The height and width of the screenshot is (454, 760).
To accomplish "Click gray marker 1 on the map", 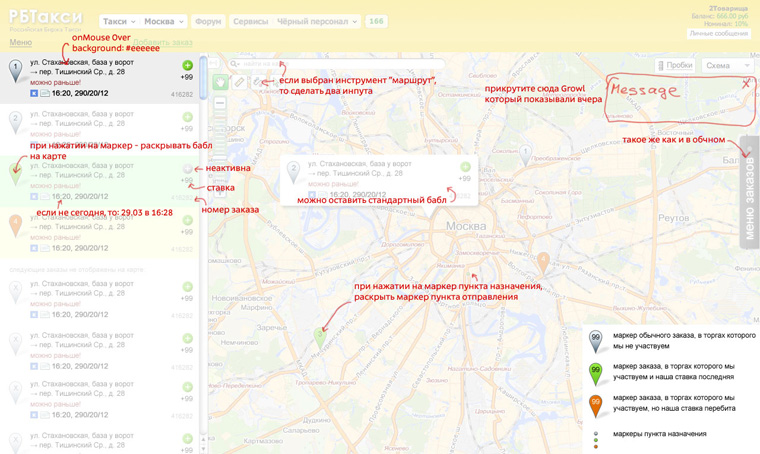I will [525, 155].
